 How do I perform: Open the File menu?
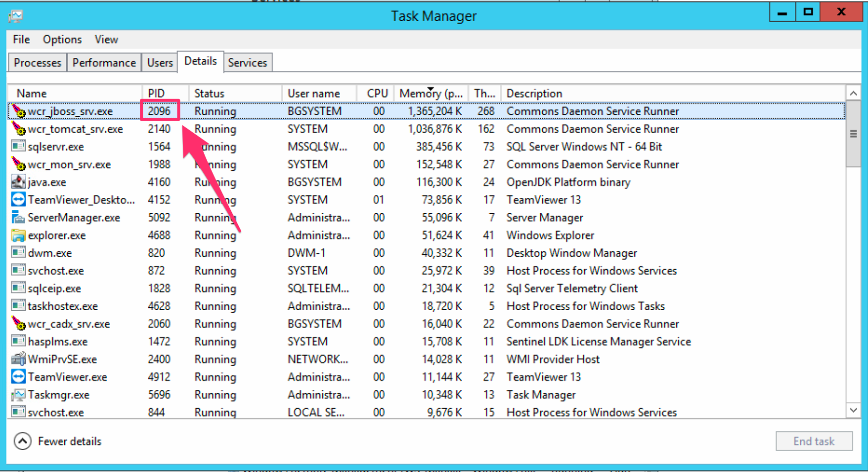(21, 39)
